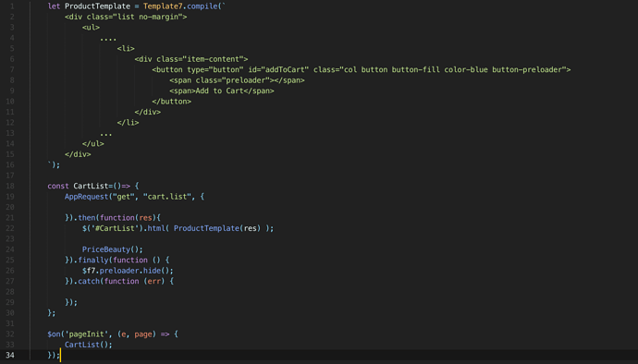638x364 pixels.
Task: Click the opening <ul> tag
Action: point(91,27)
